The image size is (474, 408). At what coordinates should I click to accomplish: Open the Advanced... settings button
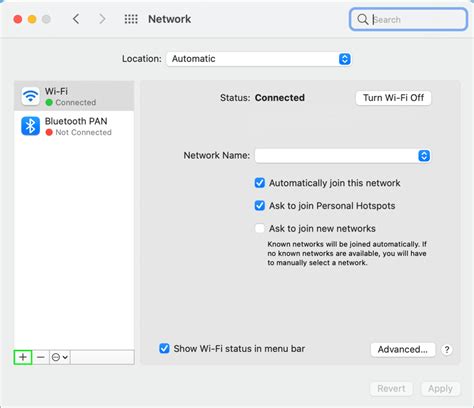tap(403, 350)
